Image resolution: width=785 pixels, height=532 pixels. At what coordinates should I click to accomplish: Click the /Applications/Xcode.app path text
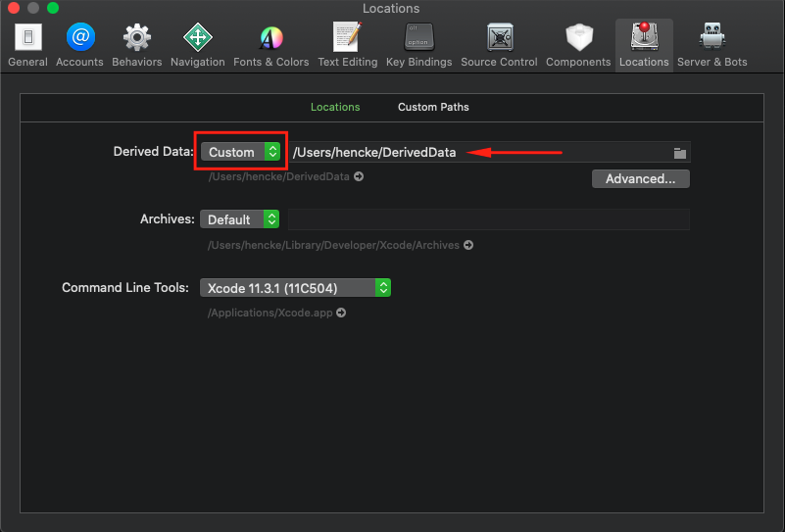tap(270, 313)
